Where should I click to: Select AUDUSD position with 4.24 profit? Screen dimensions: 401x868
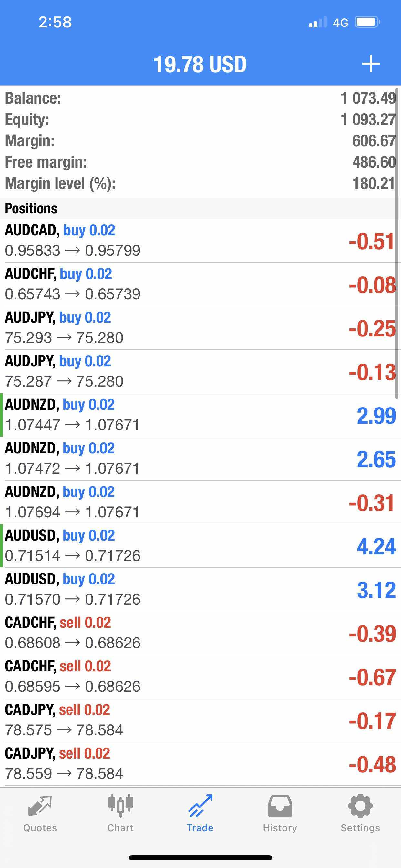pyautogui.click(x=199, y=545)
